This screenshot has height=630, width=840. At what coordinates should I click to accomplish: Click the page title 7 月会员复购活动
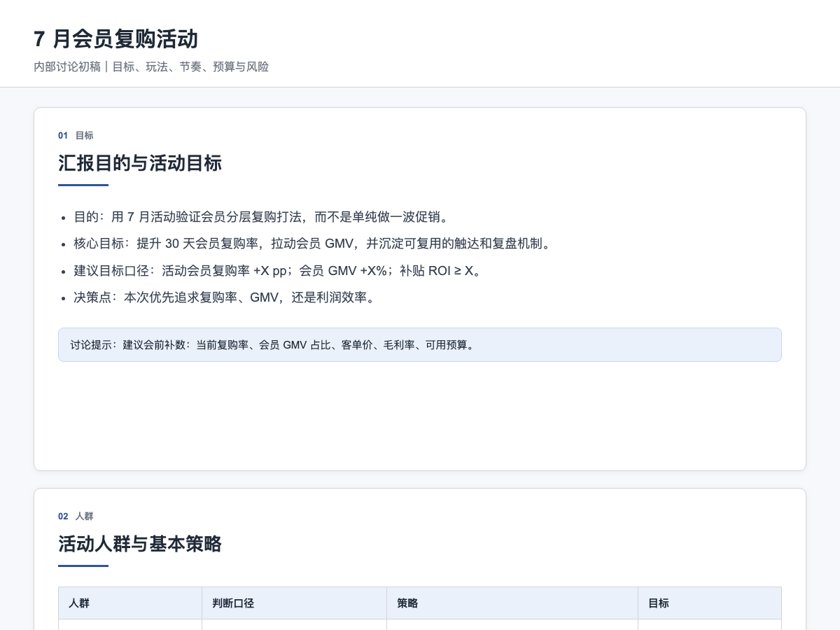click(x=115, y=39)
